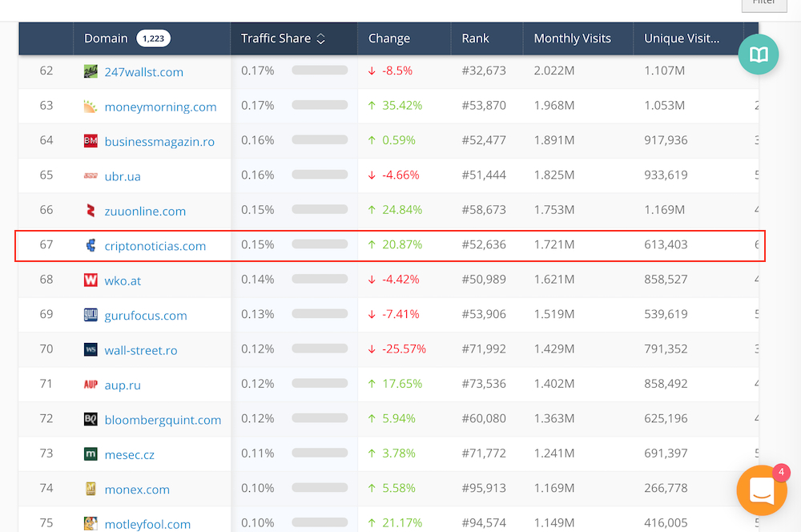
Task: Click the Change column header
Action: pyautogui.click(x=404, y=38)
